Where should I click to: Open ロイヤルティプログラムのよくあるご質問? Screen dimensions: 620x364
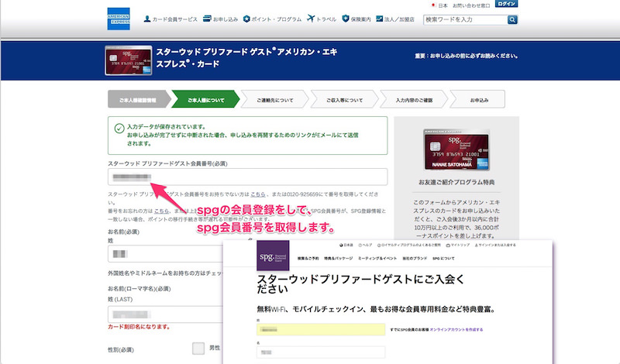409,245
